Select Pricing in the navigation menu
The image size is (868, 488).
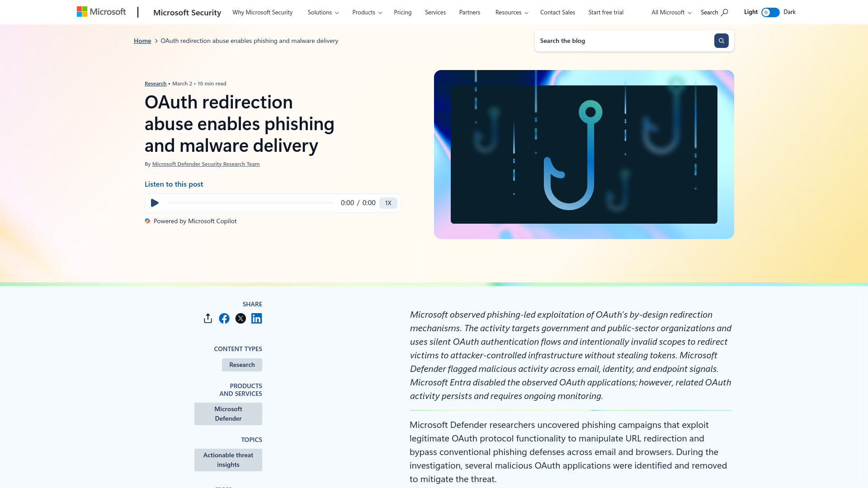pos(402,12)
